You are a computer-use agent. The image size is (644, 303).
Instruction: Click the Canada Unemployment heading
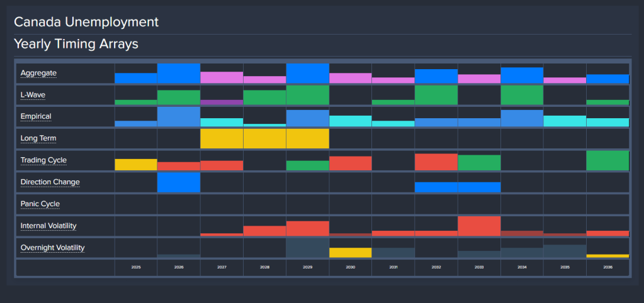(x=86, y=22)
